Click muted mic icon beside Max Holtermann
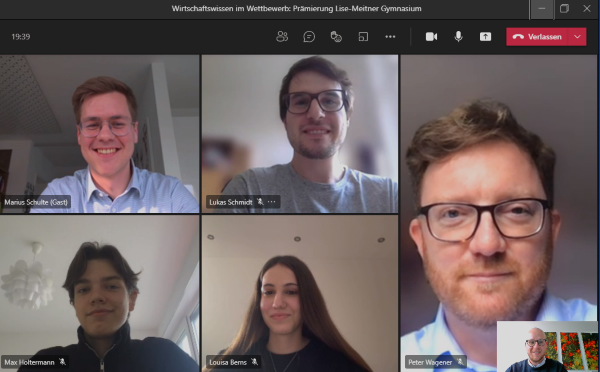The image size is (600, 372). click(x=62, y=362)
